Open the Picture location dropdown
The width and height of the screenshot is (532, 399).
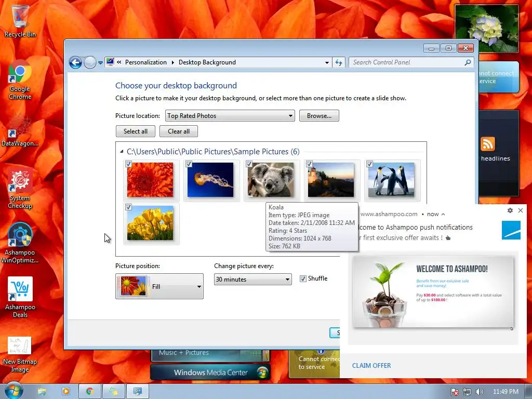coord(230,116)
